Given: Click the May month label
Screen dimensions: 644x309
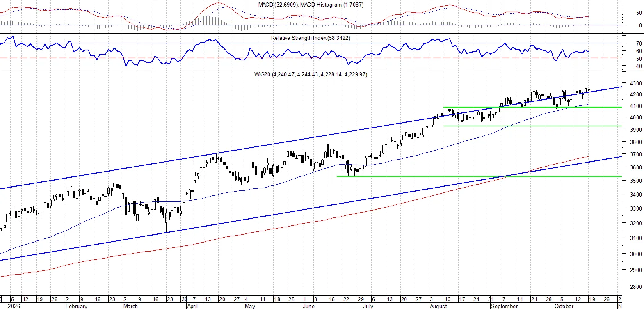Looking at the screenshot, I should (250, 306).
